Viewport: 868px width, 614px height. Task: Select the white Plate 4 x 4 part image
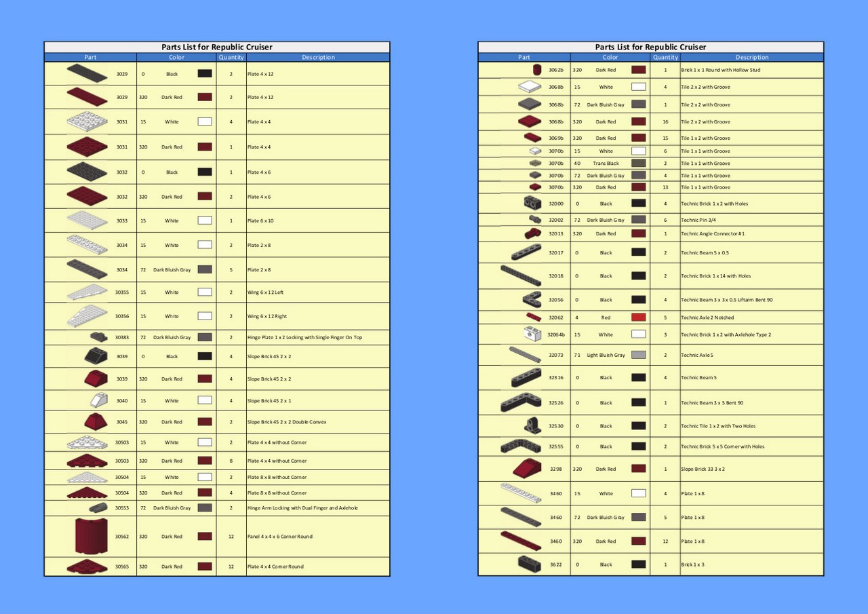tap(87, 121)
